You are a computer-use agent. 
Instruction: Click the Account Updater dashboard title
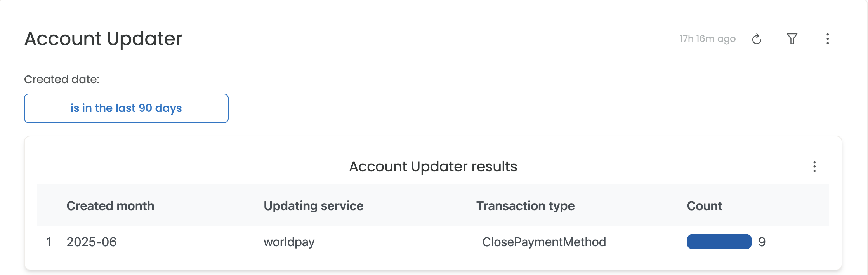103,39
